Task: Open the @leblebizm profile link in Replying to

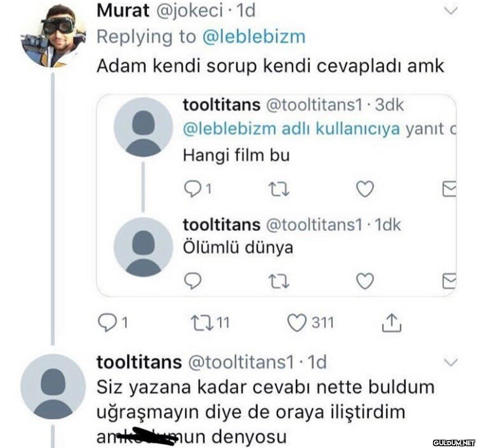Action: click(254, 37)
